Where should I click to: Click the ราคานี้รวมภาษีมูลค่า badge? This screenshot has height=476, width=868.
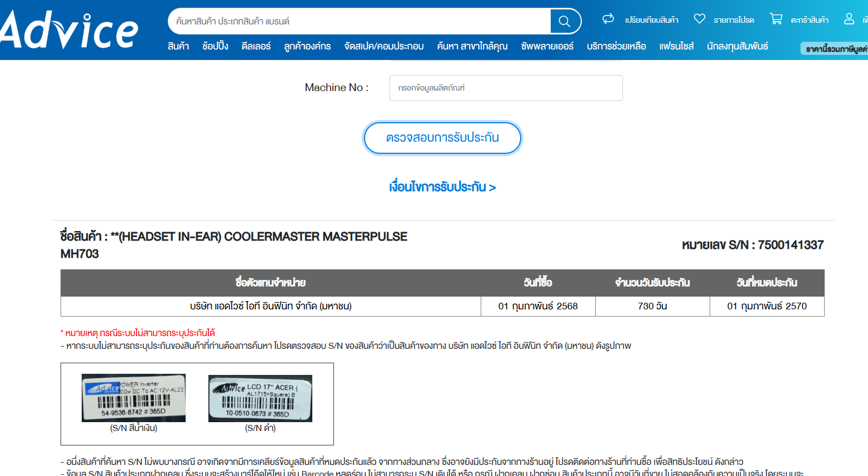(x=835, y=49)
